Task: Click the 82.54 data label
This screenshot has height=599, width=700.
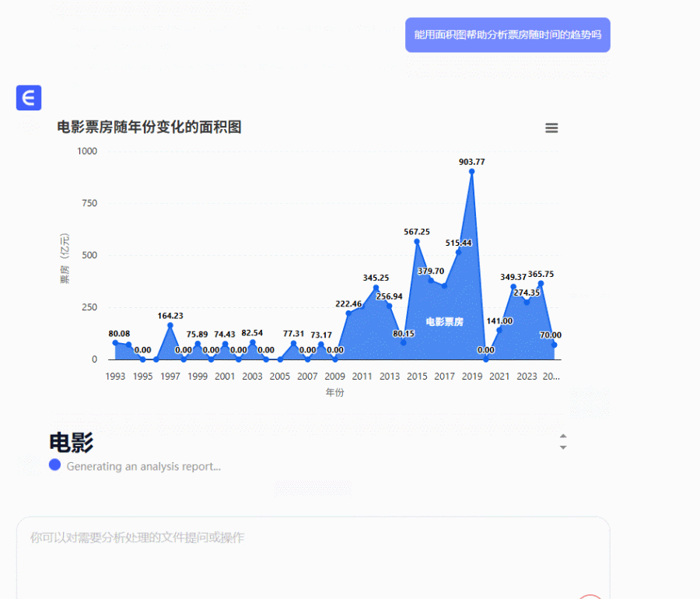Action: point(252,333)
